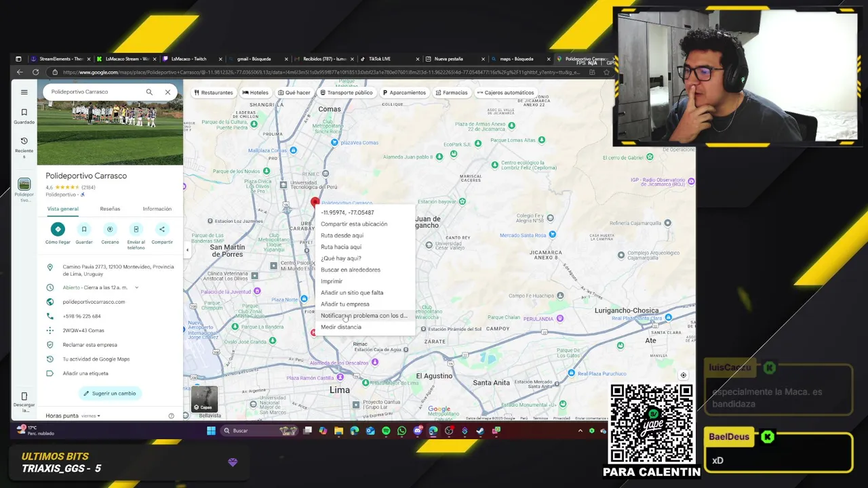868x488 pixels.
Task: Choose Añadir tu empresa in context menu
Action: pyautogui.click(x=366, y=304)
